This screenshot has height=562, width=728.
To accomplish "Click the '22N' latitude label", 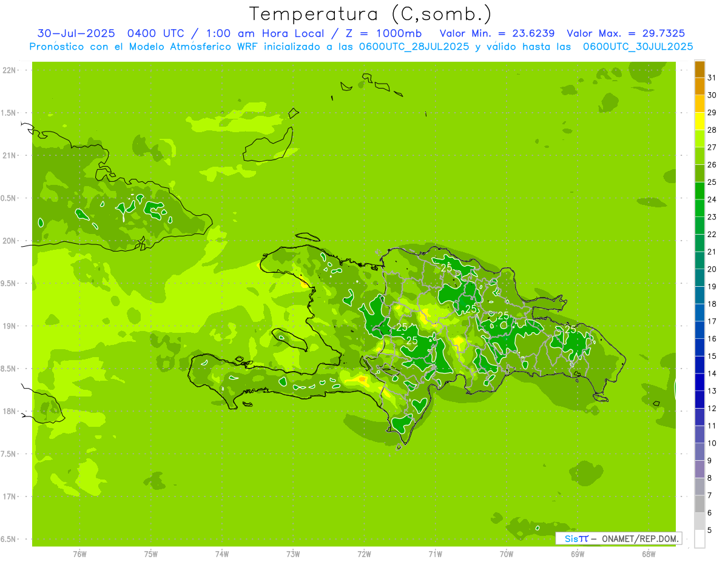I will tap(9, 70).
